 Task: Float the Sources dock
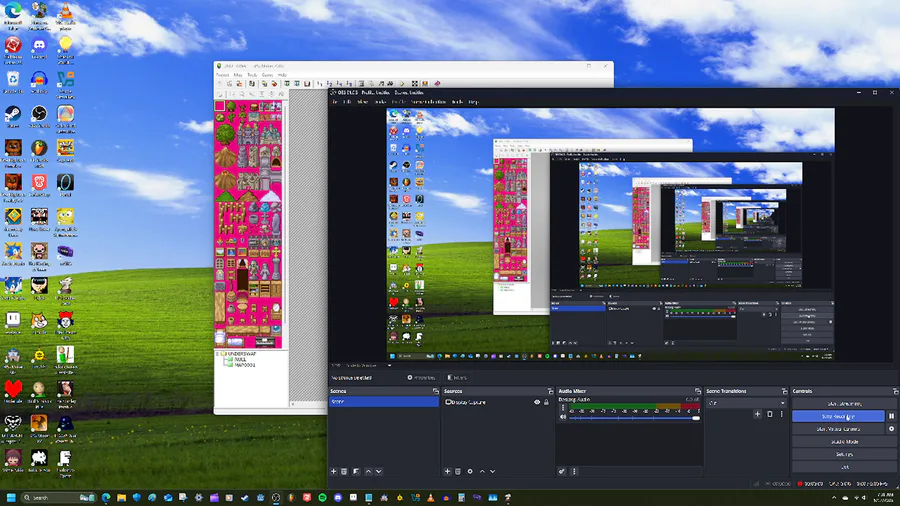tap(550, 391)
